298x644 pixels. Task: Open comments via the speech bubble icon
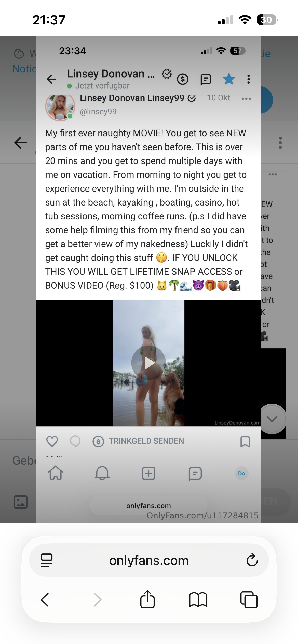coord(75,441)
